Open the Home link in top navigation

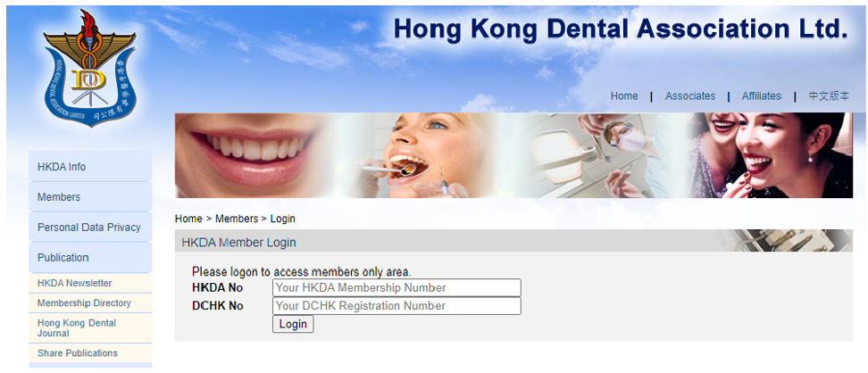(624, 95)
